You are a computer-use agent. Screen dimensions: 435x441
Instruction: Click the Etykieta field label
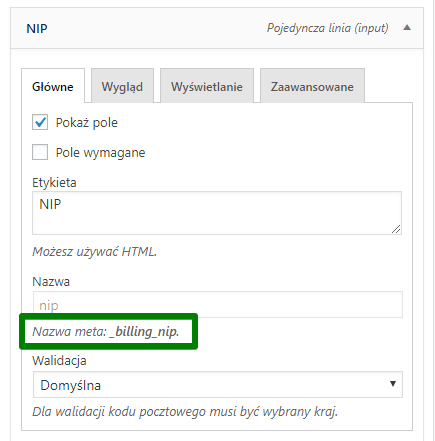tap(54, 183)
